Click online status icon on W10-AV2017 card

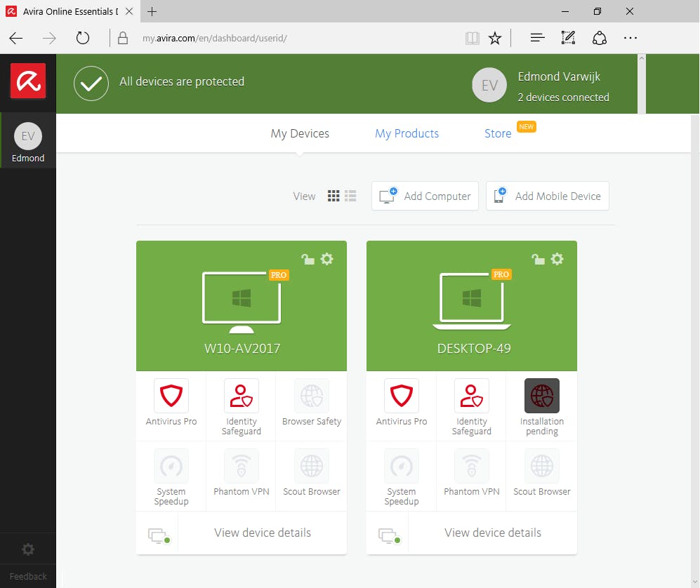click(x=159, y=536)
